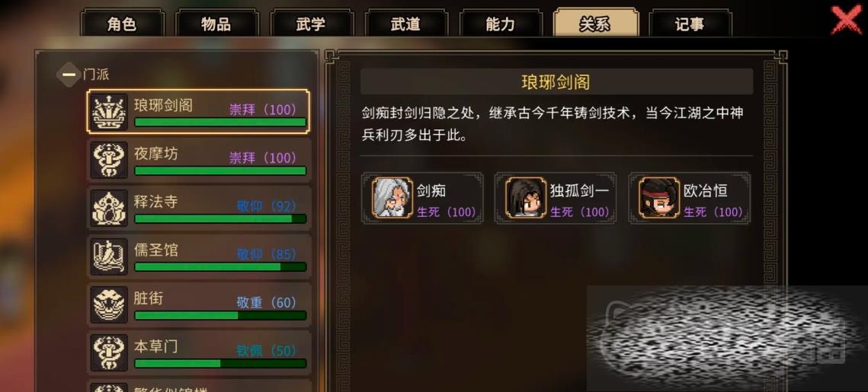Click the 本草门 faction emblem icon

pos(109,352)
